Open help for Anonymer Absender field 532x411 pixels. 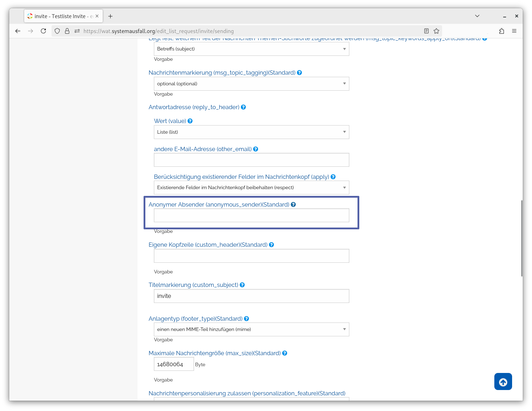click(x=293, y=204)
